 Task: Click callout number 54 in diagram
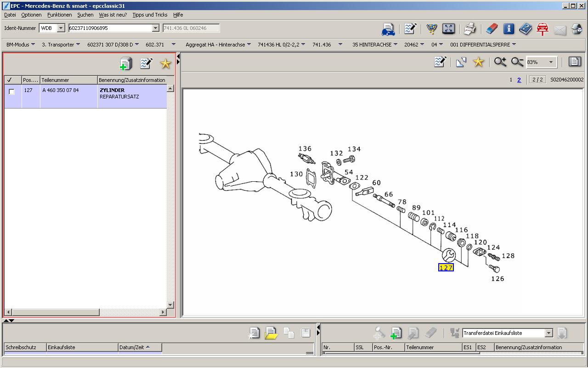click(x=349, y=172)
